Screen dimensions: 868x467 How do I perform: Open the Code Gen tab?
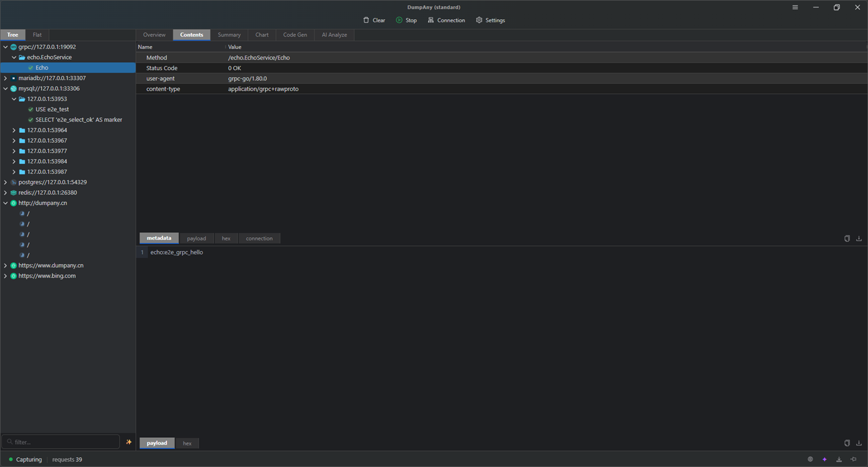295,35
